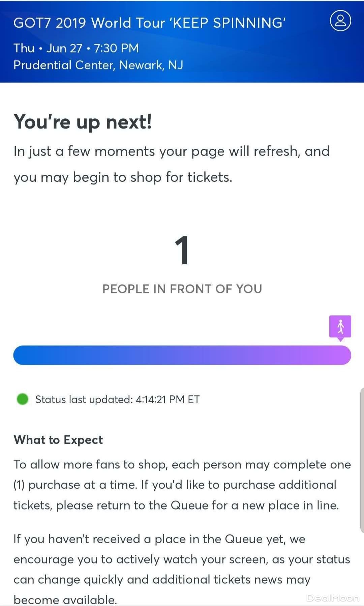Click the walking person queue marker
Image resolution: width=364 pixels, height=606 pixels.
340,326
